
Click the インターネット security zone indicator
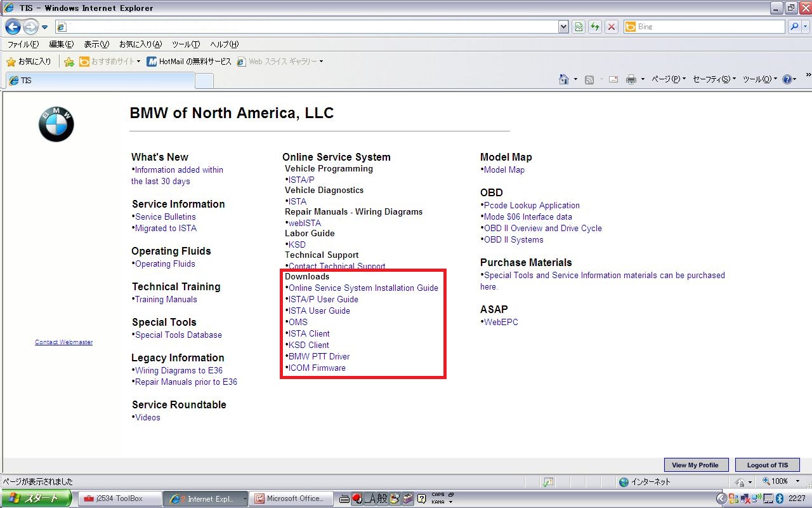[x=645, y=482]
